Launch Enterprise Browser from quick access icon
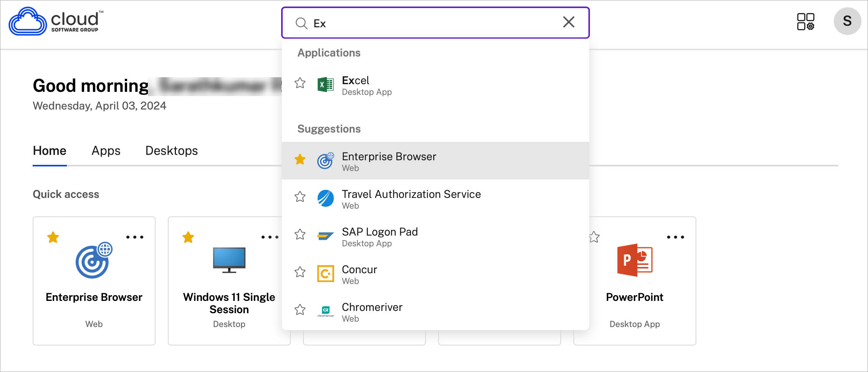The image size is (868, 372). pos(94,260)
